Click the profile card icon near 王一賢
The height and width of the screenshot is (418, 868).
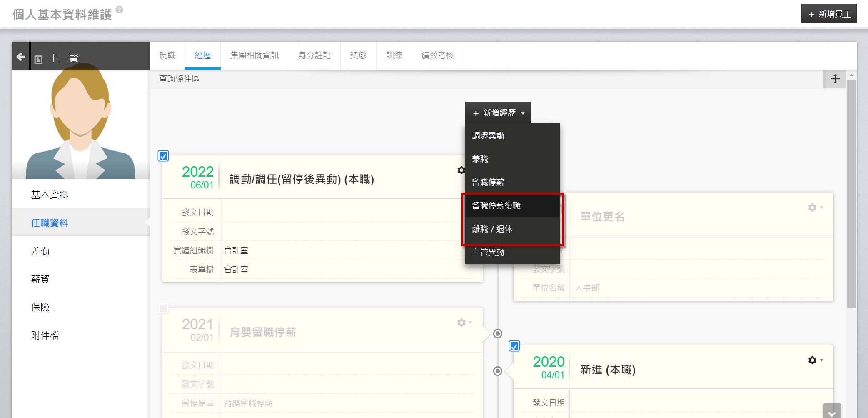(39, 60)
